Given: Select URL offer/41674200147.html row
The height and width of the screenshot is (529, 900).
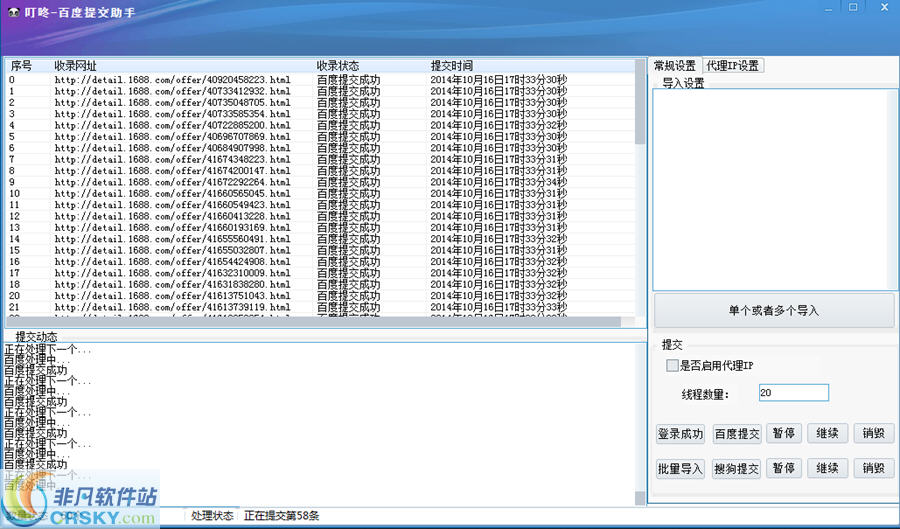Looking at the screenshot, I should (320, 171).
